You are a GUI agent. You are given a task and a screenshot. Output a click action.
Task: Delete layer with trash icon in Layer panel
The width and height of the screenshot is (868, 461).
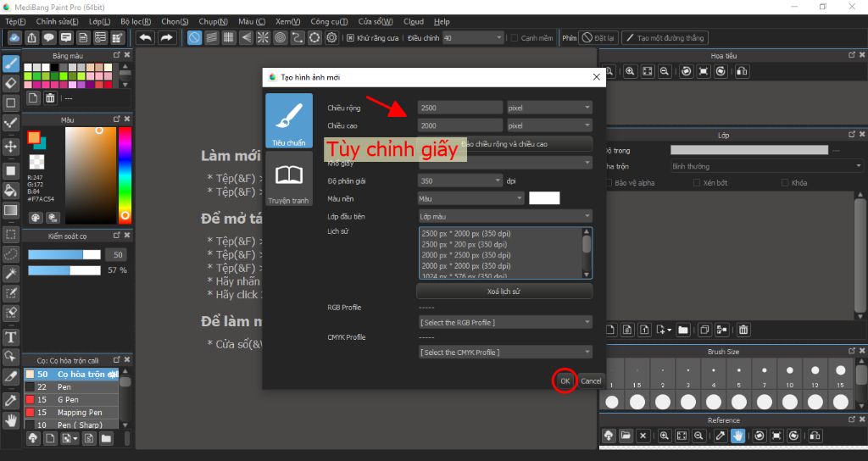click(x=743, y=330)
